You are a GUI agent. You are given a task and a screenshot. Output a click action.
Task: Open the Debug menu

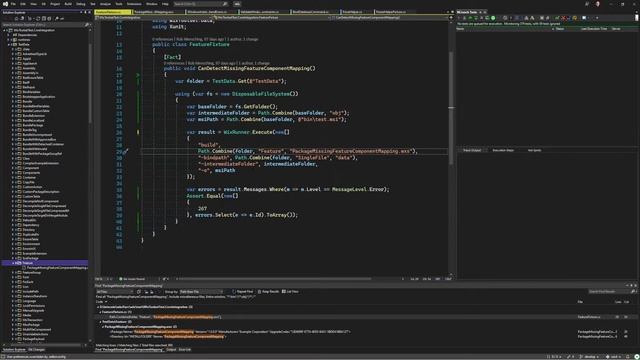pos(81,4)
